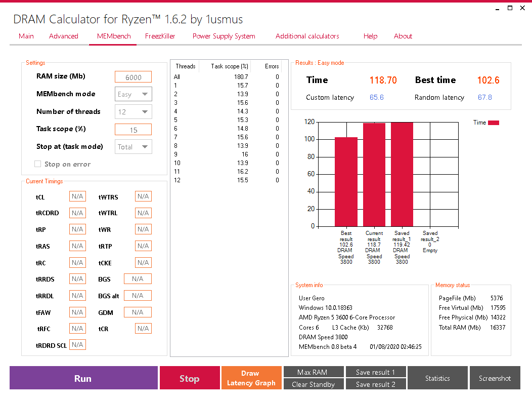Open the Advanced tab
The image size is (532, 400).
63,36
